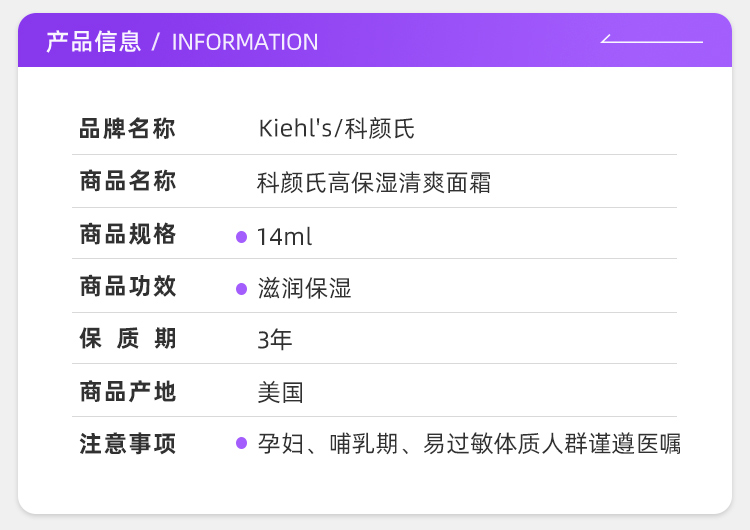
Task: Select the 美国 origin value
Action: coord(280,392)
